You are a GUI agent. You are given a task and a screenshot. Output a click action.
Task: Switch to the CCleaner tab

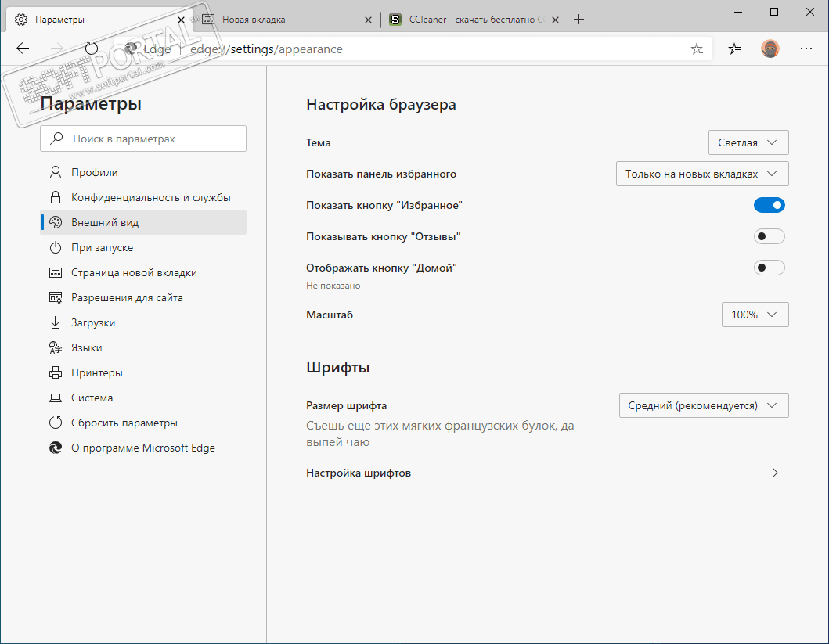coord(473,20)
